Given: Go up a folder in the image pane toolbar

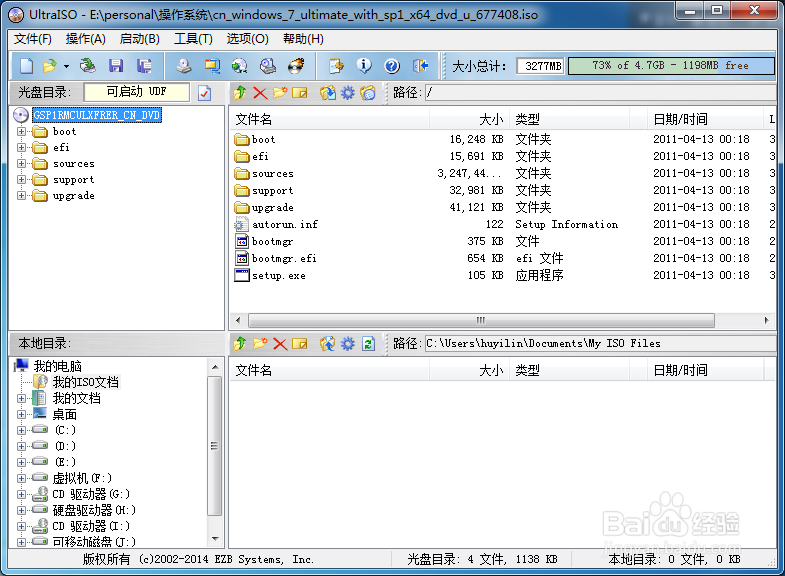Looking at the screenshot, I should tap(240, 93).
